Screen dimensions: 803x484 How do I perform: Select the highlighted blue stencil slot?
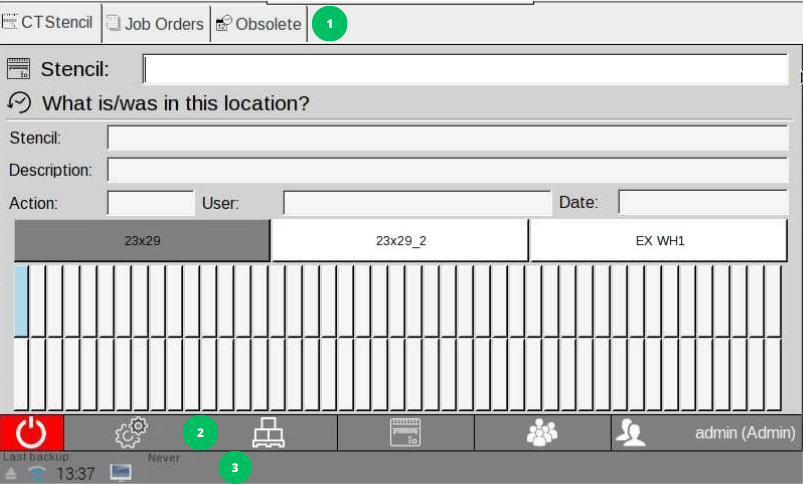click(x=21, y=301)
